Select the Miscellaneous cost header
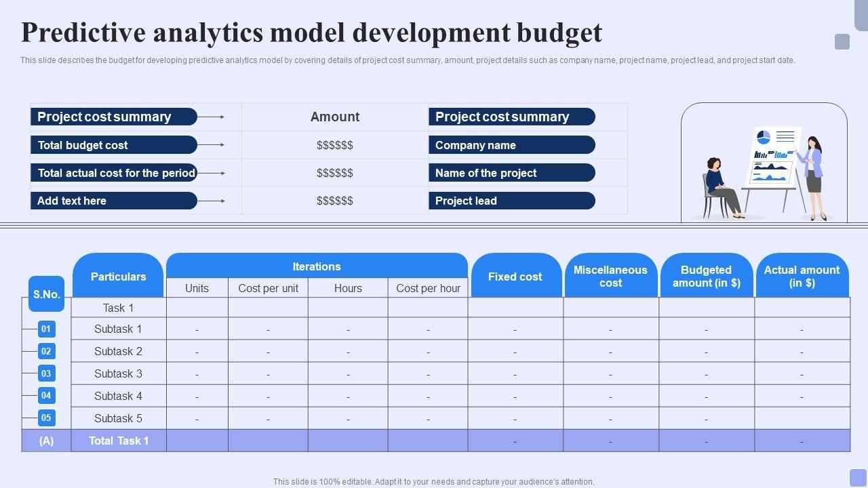 pos(610,276)
